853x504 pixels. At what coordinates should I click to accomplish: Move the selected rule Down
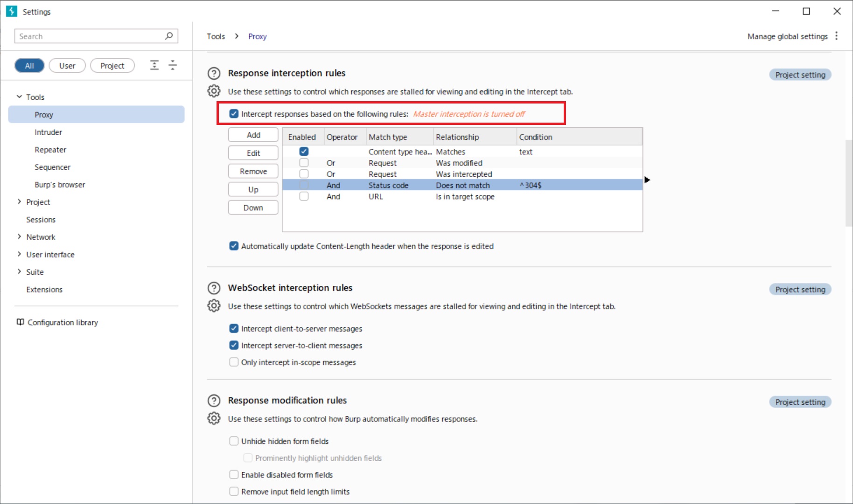[x=253, y=207]
